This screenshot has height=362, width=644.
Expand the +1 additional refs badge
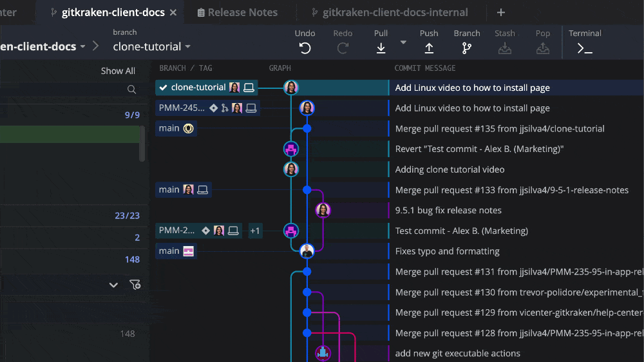pos(255,231)
